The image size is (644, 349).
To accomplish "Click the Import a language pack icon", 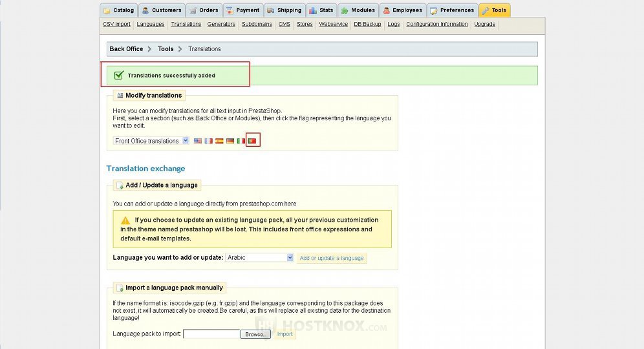I will pyautogui.click(x=120, y=288).
